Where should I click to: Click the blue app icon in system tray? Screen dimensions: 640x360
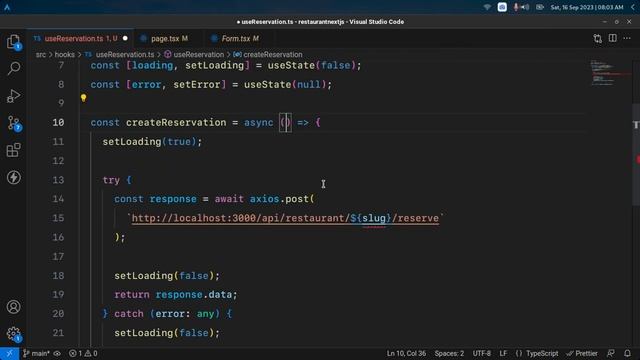502,7
